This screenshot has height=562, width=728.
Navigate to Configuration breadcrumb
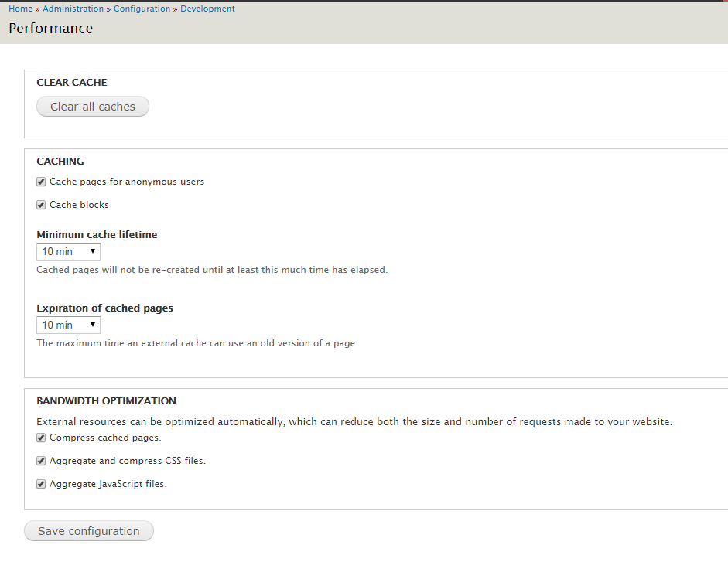pos(142,9)
